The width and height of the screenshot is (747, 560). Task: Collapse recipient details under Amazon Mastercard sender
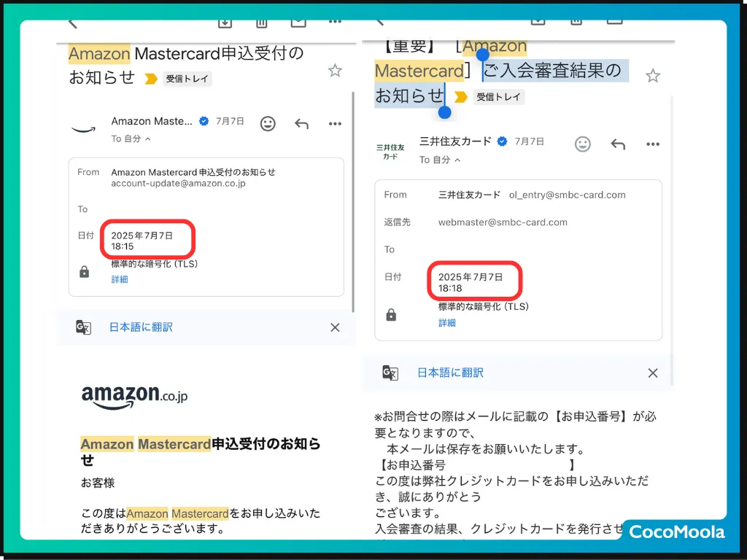(x=131, y=139)
